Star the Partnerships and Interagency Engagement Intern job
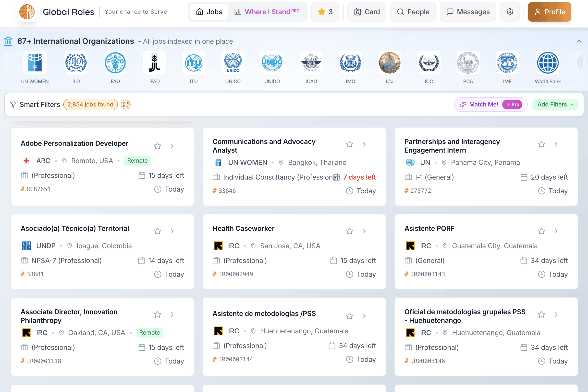 pos(541,144)
